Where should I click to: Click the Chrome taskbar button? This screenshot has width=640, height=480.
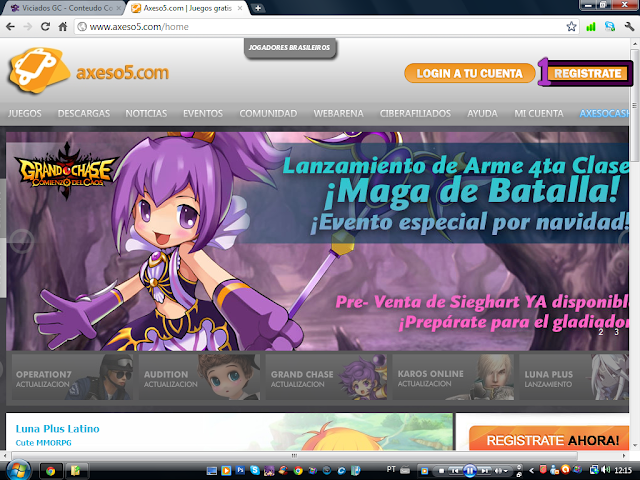(51, 471)
